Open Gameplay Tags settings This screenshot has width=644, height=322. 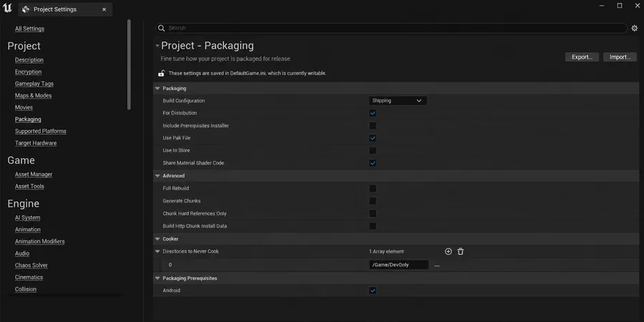coord(34,84)
